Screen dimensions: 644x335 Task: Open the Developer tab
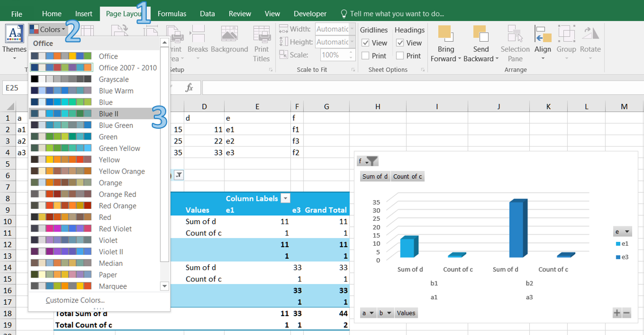(x=310, y=14)
